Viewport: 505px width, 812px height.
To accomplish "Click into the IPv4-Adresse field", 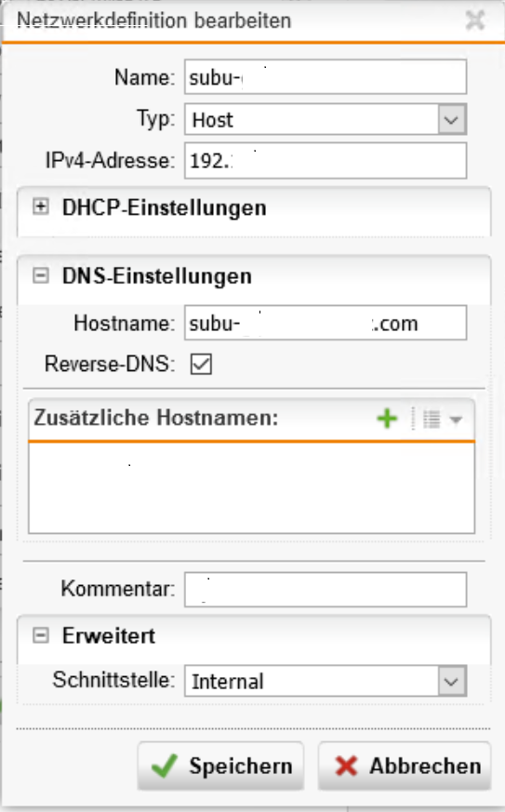I will tap(326, 161).
